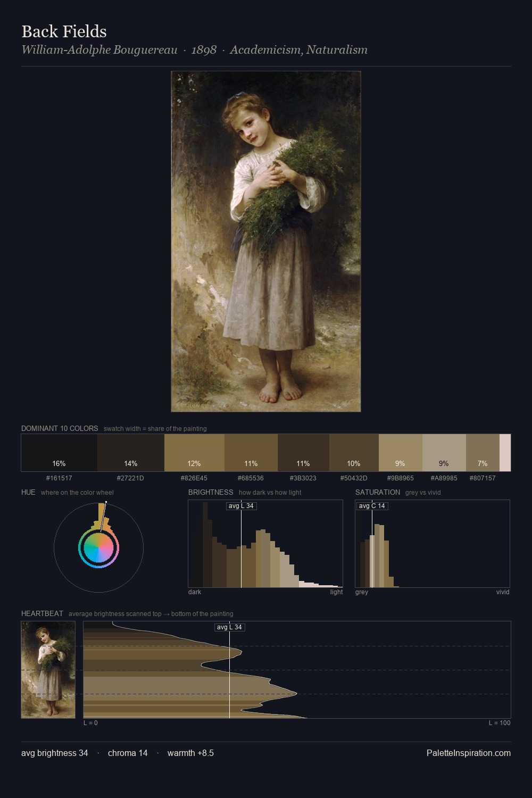
Task: Click the 'SATURATION' section heading
Action: pyautogui.click(x=378, y=492)
